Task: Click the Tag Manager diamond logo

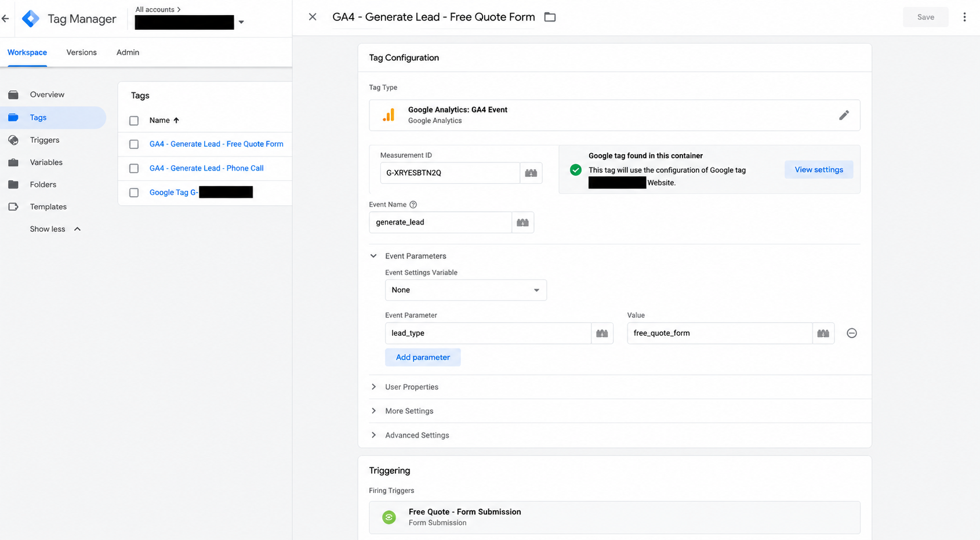Action: [x=31, y=19]
